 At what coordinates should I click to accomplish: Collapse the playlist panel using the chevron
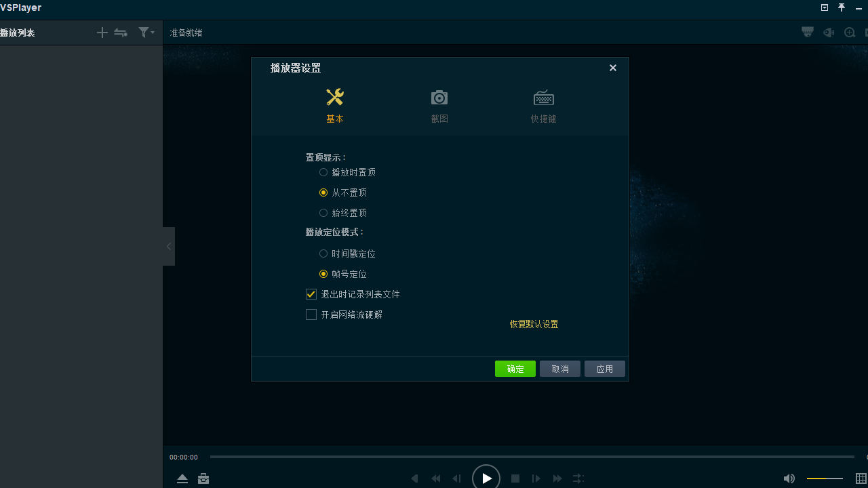pyautogui.click(x=168, y=246)
